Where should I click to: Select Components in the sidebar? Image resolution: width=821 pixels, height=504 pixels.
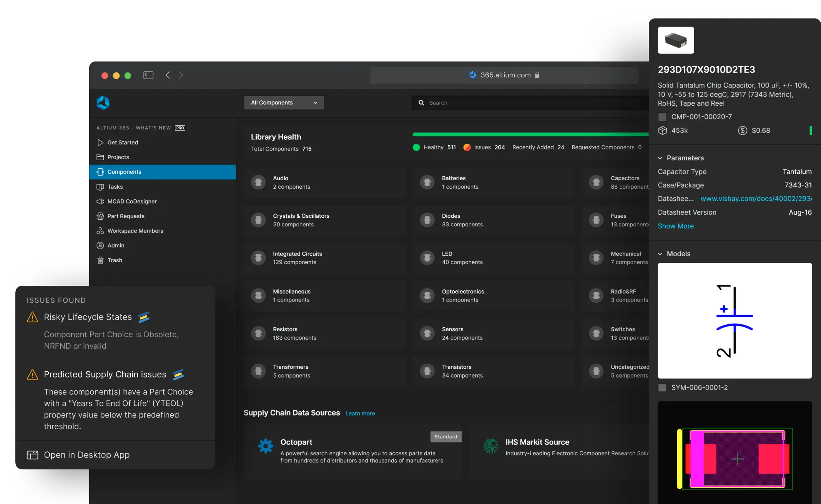point(163,172)
